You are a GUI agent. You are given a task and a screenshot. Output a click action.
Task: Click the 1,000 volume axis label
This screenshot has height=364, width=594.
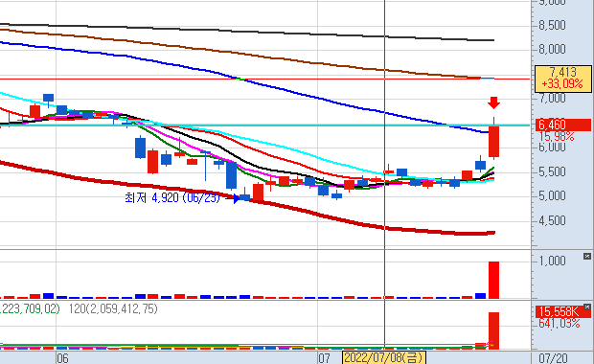553,261
